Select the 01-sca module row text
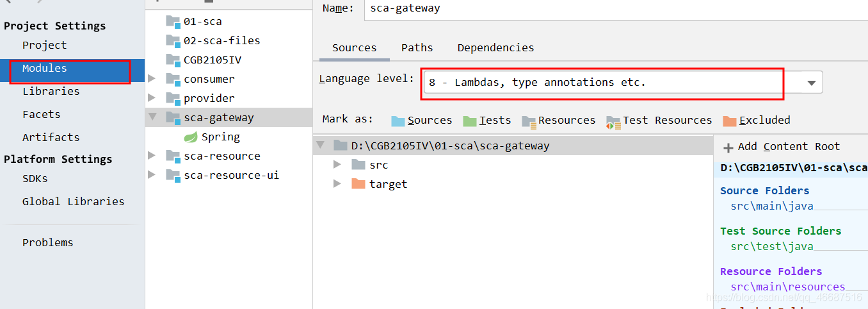This screenshot has width=868, height=309. point(203,21)
